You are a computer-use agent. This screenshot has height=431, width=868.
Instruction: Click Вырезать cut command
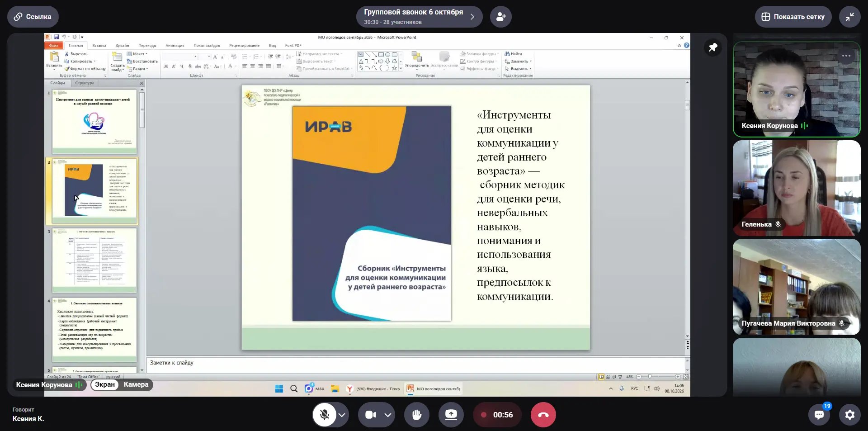(x=76, y=54)
